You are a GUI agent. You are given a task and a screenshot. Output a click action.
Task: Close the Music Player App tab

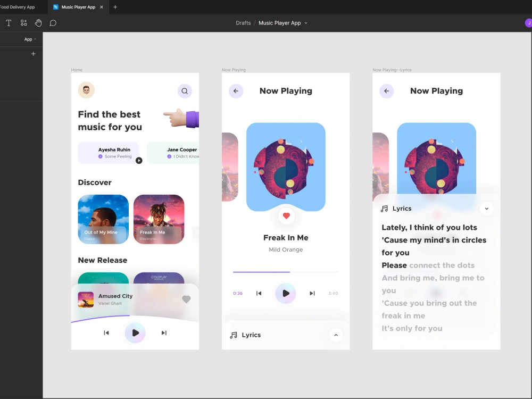(102, 7)
